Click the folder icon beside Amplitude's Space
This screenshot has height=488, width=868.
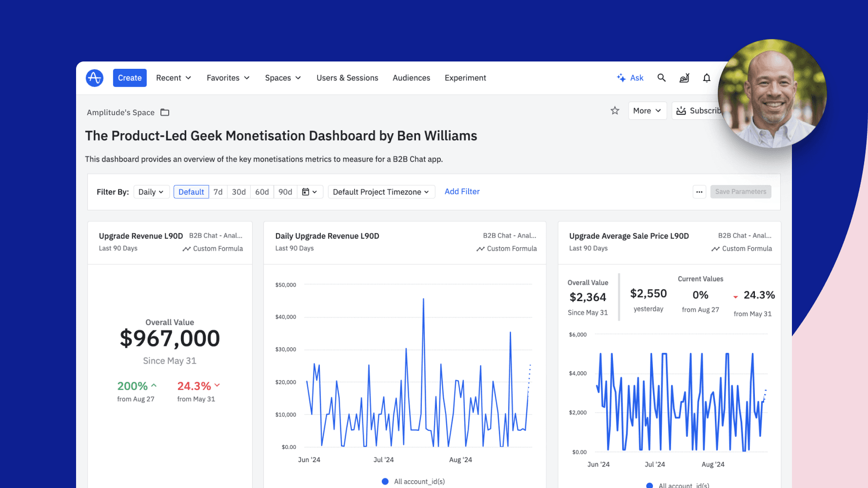pyautogui.click(x=164, y=112)
